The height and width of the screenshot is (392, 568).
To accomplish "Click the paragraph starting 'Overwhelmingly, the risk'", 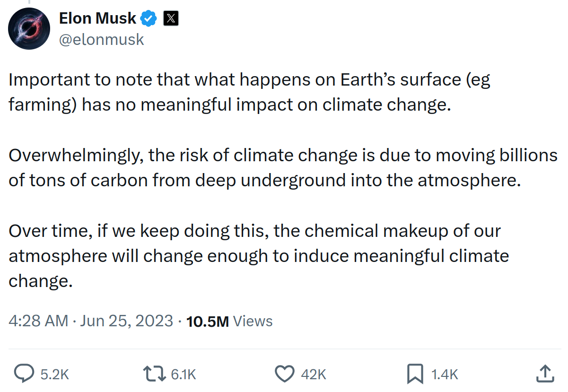I will [x=283, y=167].
